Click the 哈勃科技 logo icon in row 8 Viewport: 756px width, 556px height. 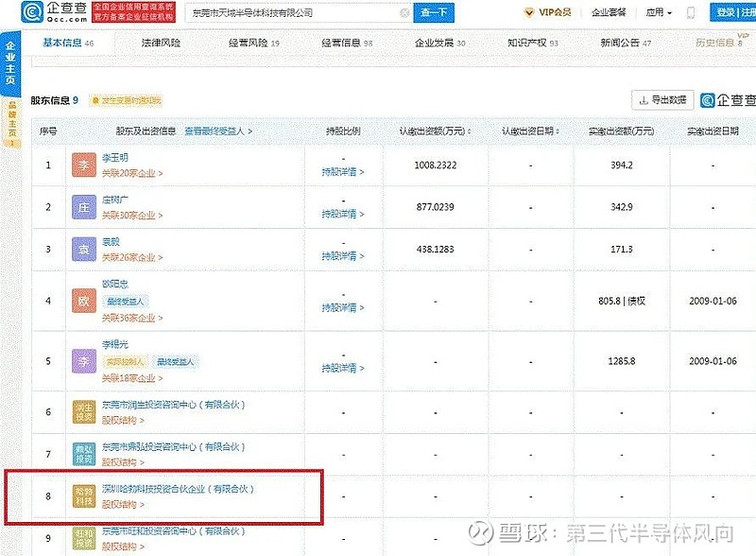coord(84,496)
